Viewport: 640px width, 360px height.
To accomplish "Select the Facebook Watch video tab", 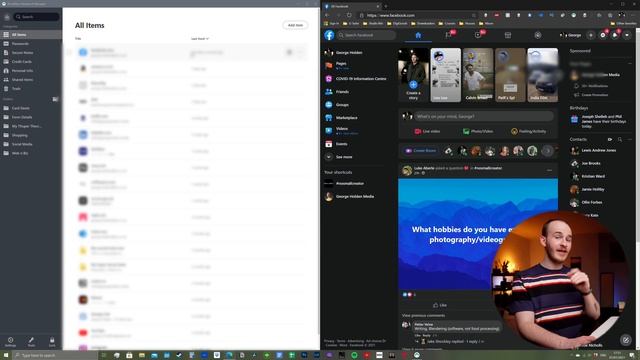I will tap(478, 35).
